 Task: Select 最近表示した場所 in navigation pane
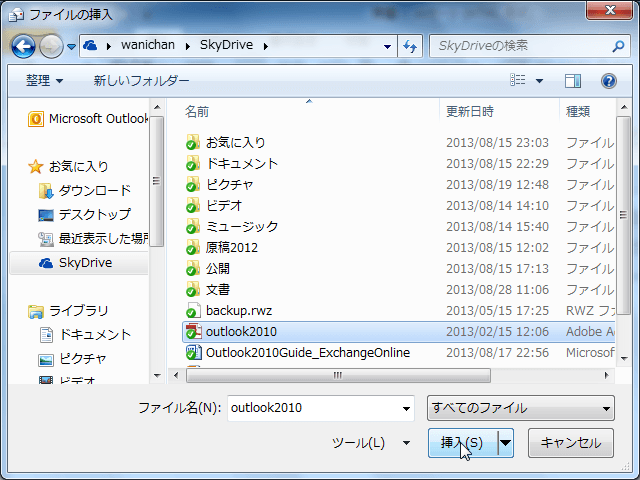pyautogui.click(x=93, y=239)
